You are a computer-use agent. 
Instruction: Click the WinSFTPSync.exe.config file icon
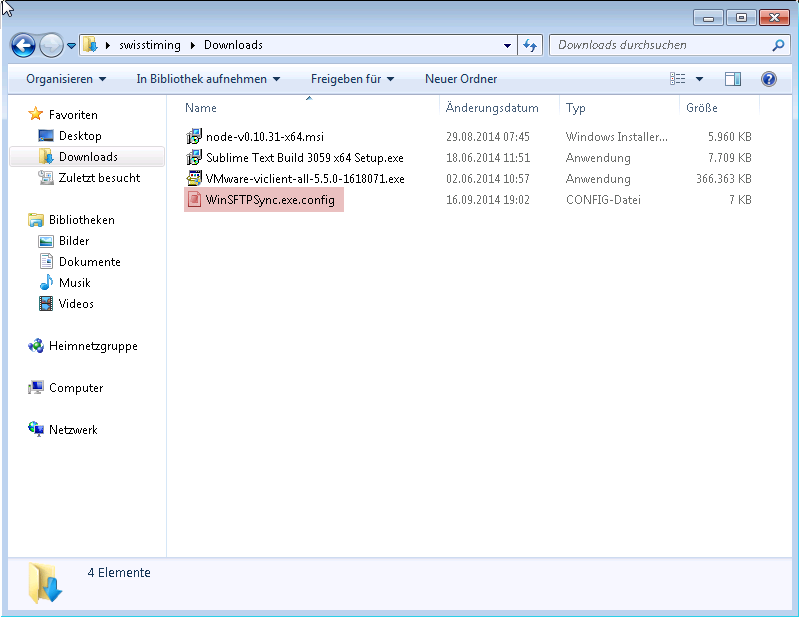[x=194, y=199]
